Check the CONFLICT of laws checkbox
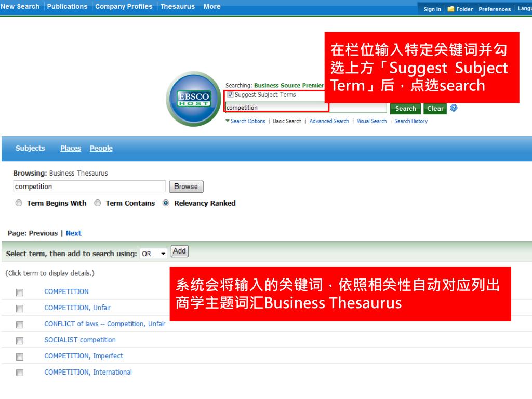Viewport: 532px width, 399px height. (x=20, y=324)
